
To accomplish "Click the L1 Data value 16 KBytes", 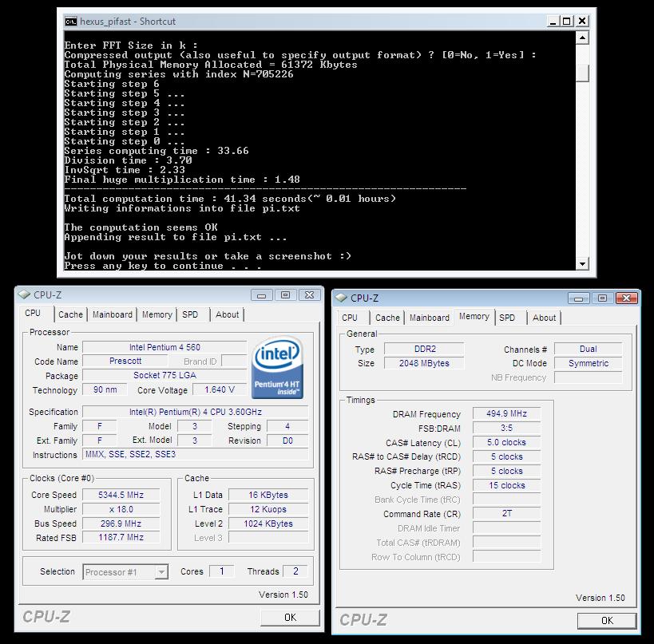I will point(268,496).
